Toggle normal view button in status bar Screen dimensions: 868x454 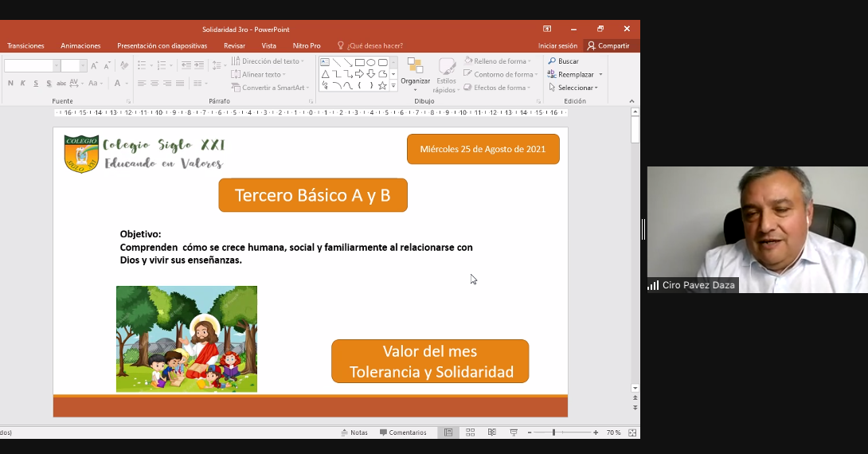[448, 432]
